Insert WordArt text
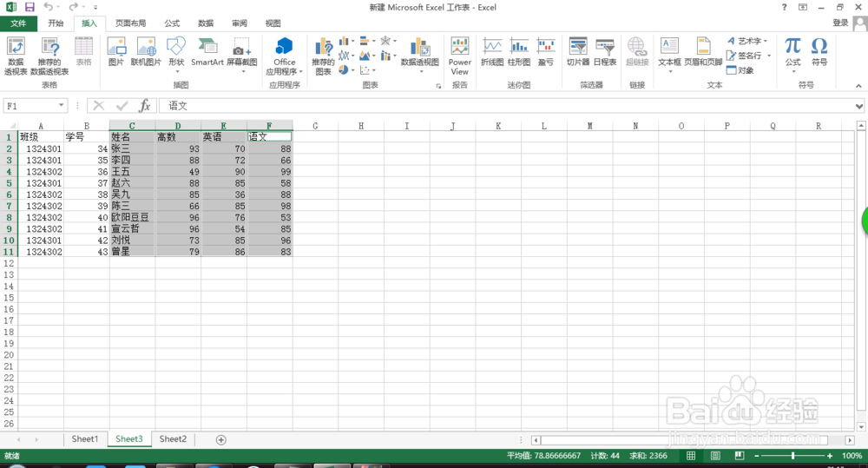868x468 pixels. [x=746, y=41]
